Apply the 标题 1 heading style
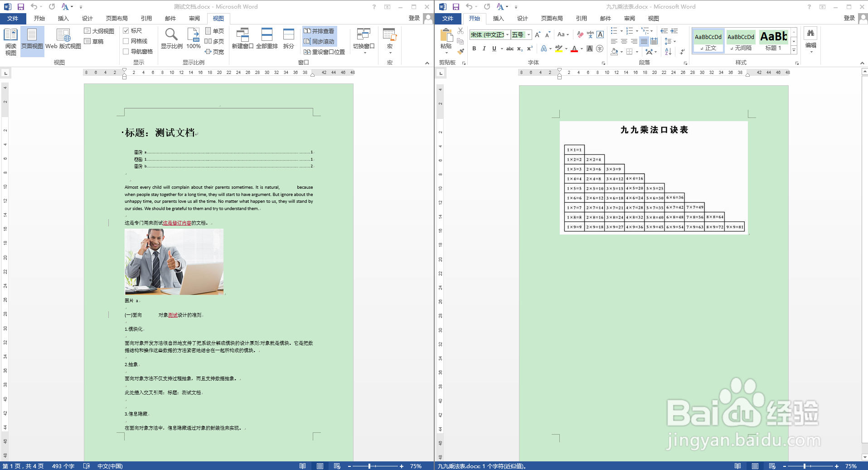868x470 pixels. pos(773,41)
